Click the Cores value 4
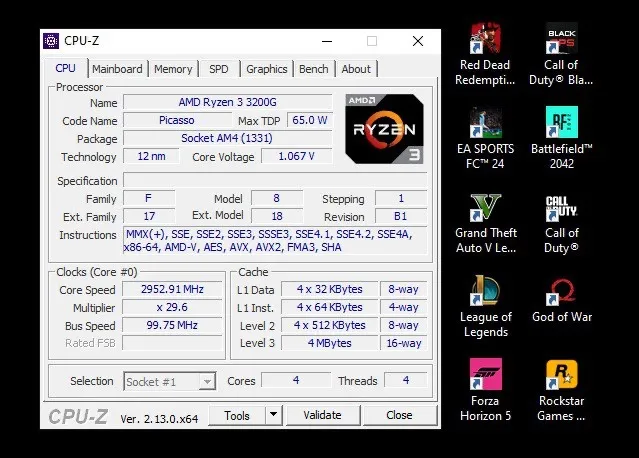This screenshot has height=458, width=639. [x=296, y=380]
